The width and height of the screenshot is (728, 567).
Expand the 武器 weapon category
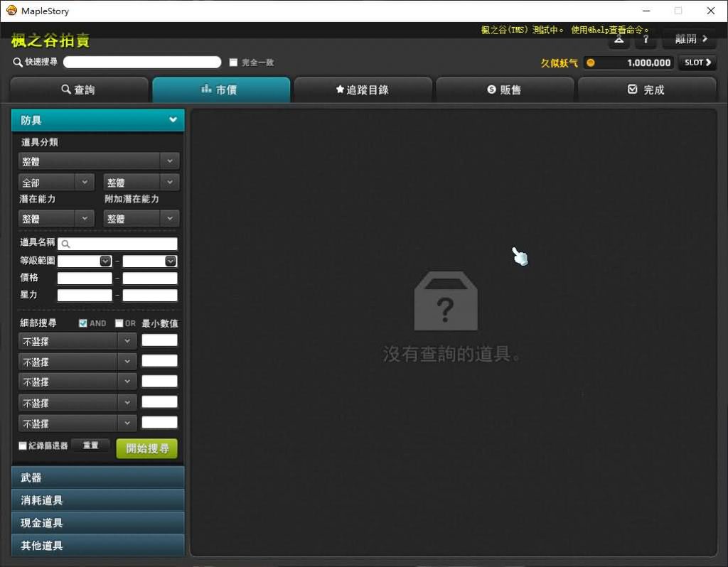pos(98,477)
